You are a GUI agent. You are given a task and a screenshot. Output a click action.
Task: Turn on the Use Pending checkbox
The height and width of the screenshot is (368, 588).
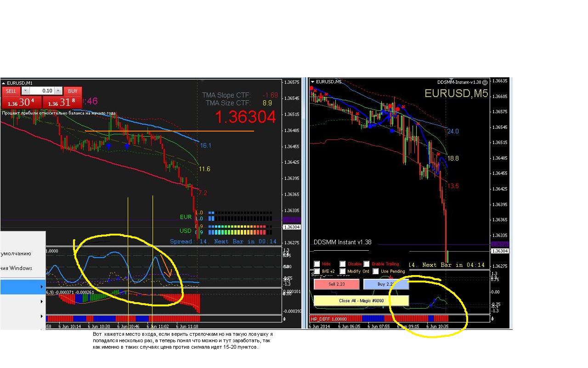[x=376, y=271]
